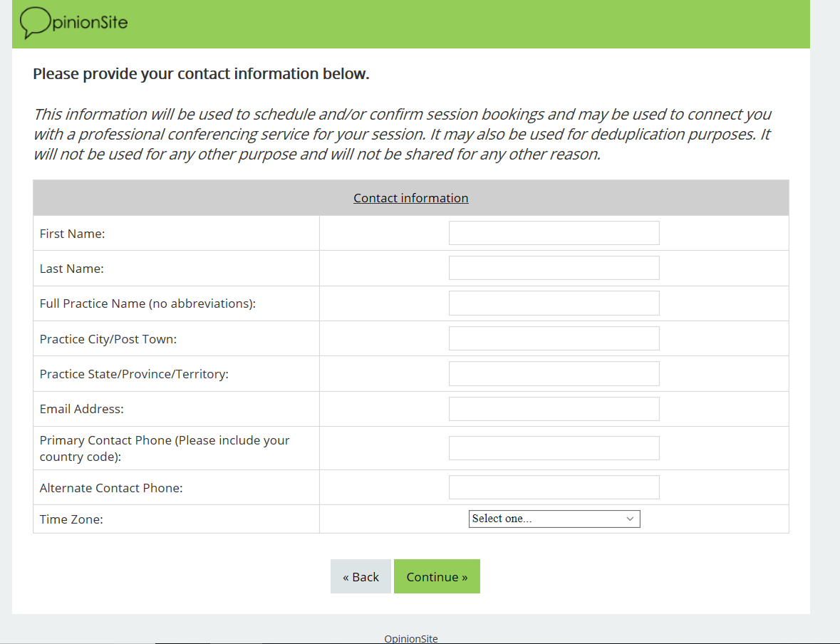
Task: Click the 'Time Zone:' label
Action: (71, 519)
